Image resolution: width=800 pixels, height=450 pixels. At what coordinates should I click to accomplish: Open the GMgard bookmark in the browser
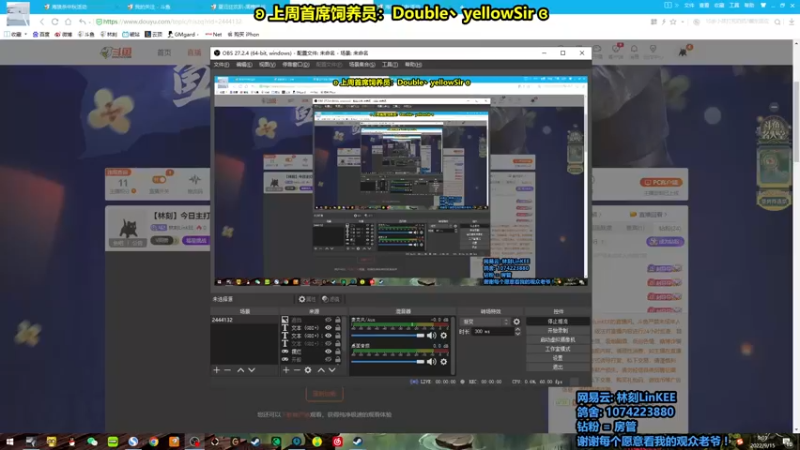click(x=182, y=34)
